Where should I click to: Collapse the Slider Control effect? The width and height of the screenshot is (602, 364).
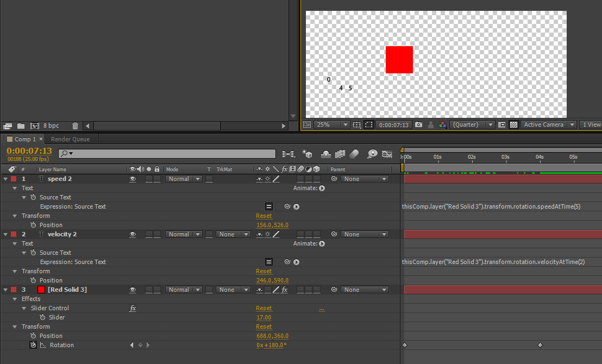[x=24, y=308]
